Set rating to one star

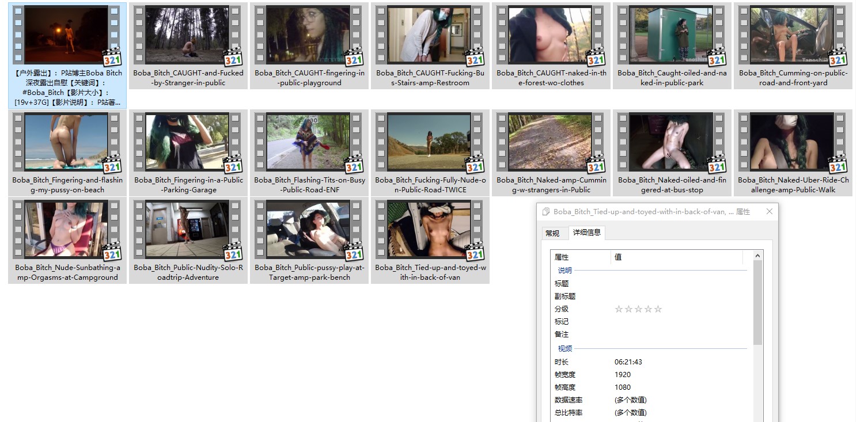(619, 309)
